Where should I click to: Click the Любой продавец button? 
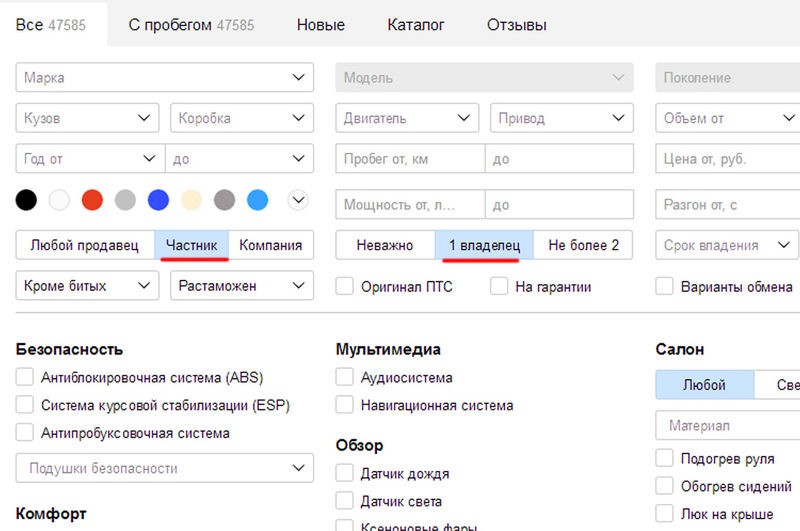[85, 246]
